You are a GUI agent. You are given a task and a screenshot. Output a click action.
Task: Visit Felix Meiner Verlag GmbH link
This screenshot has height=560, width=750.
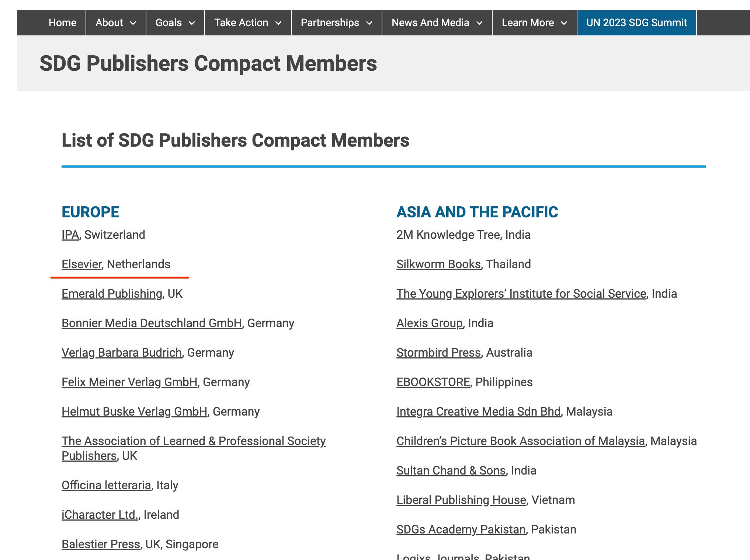point(129,382)
